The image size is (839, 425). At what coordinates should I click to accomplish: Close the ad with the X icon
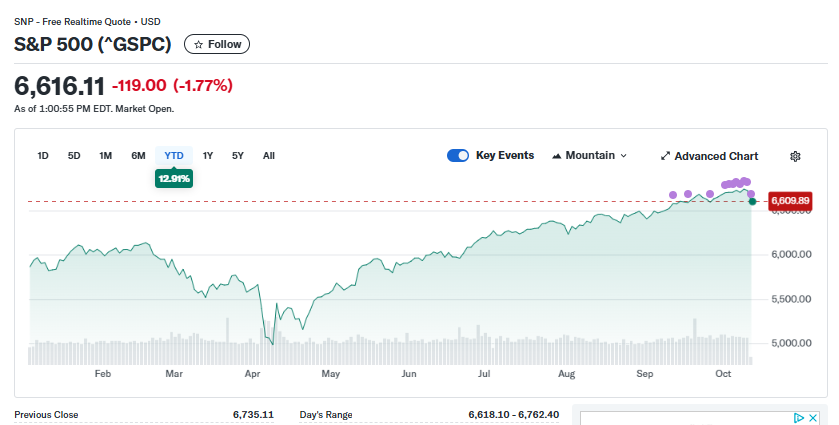pyautogui.click(x=813, y=418)
